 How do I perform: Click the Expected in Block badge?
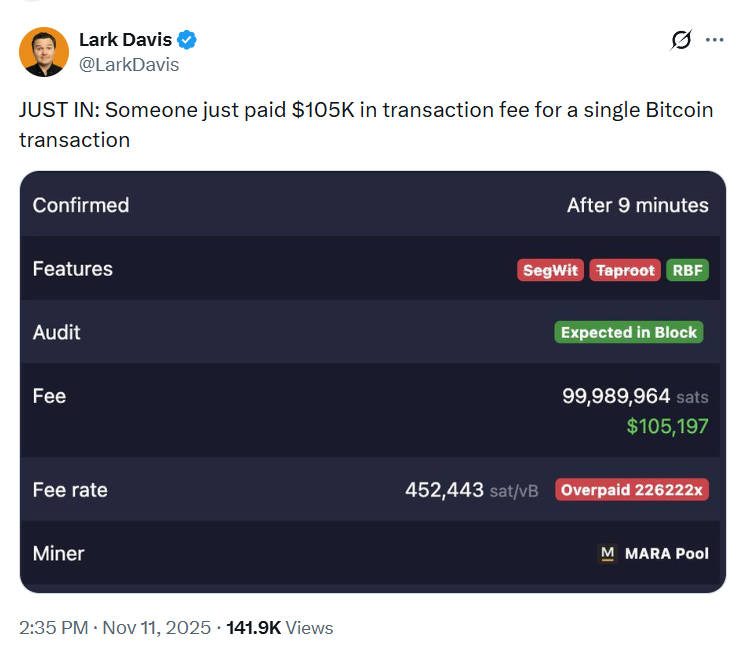coord(629,333)
